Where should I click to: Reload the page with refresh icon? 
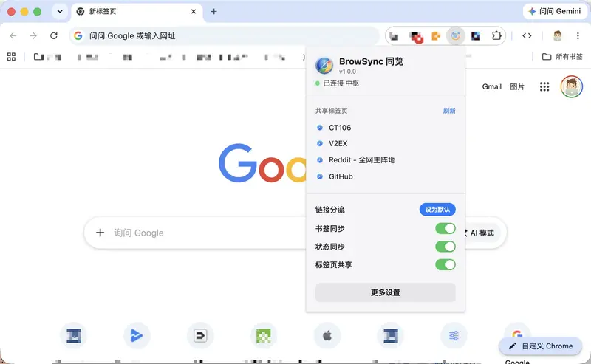coord(54,35)
